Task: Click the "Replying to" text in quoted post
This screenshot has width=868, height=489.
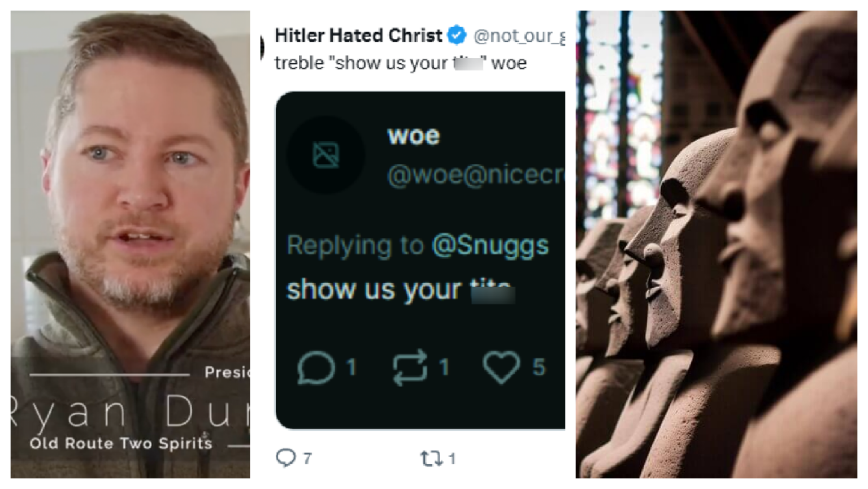Action: point(355,245)
